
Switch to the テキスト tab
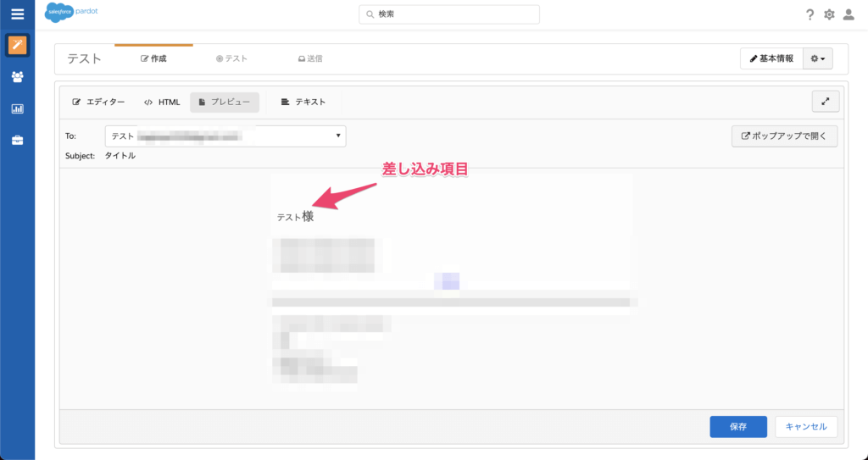pyautogui.click(x=303, y=102)
